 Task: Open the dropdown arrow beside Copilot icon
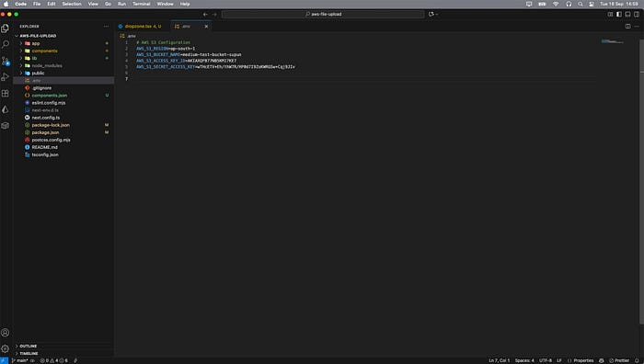[436, 14]
